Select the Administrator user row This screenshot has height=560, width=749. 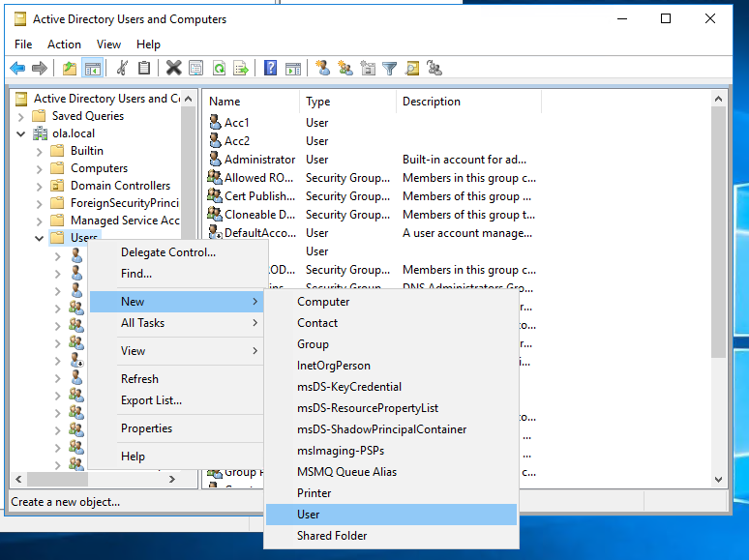pos(373,160)
